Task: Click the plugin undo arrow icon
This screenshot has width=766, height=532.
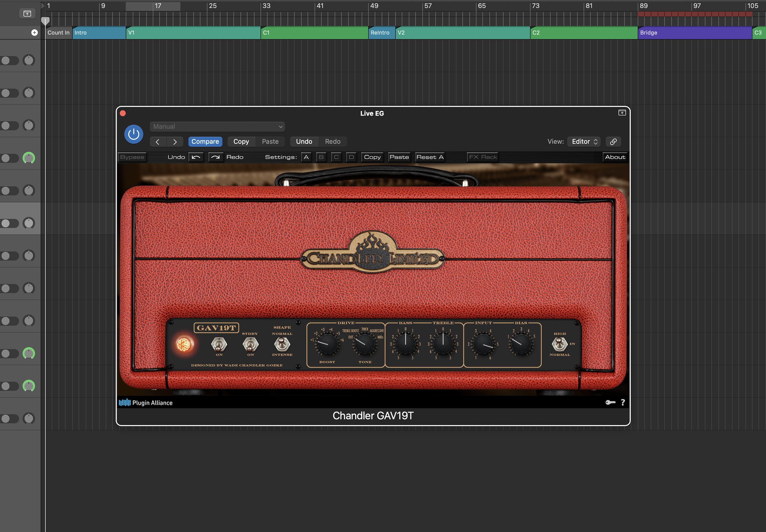Action: (196, 157)
